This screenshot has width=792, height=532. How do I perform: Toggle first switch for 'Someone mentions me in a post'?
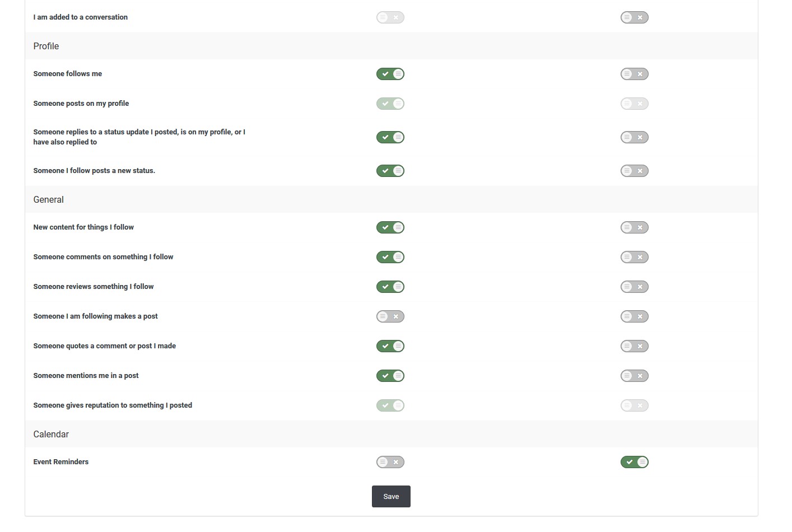pos(390,376)
